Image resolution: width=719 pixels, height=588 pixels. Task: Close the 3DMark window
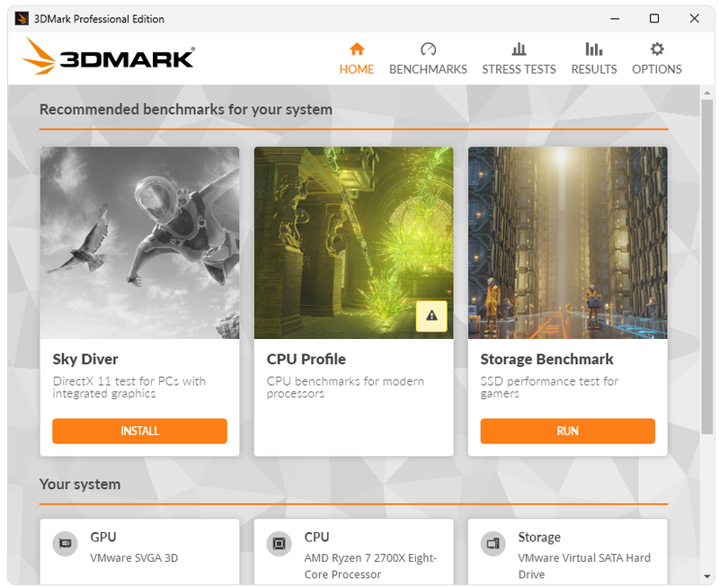click(x=694, y=19)
